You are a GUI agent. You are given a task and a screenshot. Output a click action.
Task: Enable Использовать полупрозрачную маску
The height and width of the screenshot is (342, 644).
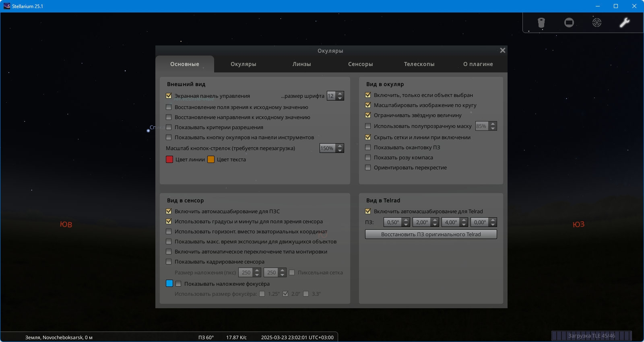[x=368, y=126]
